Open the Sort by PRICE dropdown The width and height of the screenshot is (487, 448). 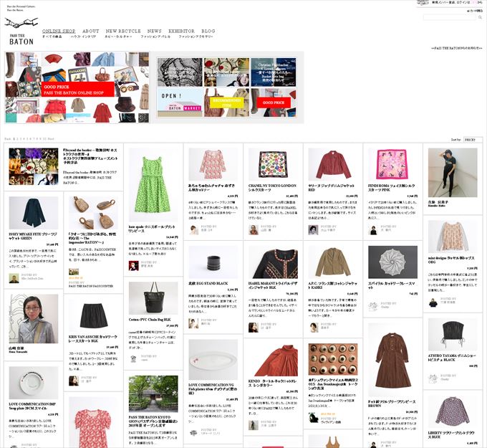coord(473,140)
